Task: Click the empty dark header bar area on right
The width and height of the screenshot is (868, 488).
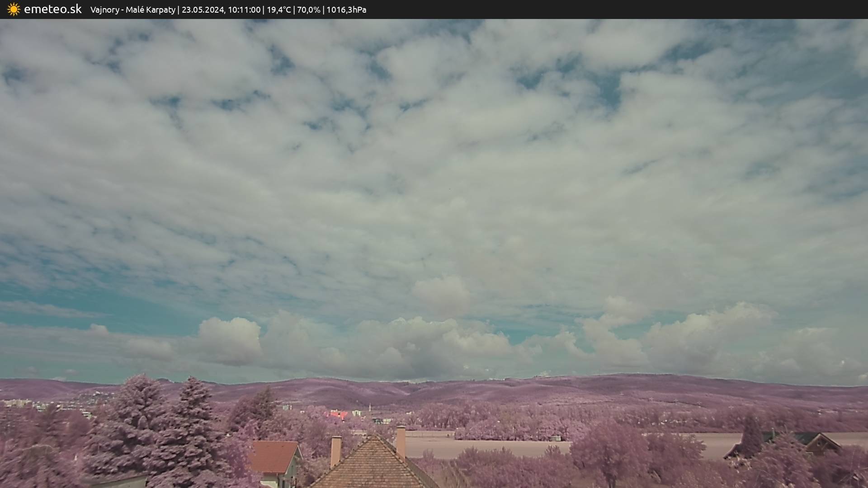Action: [633, 9]
